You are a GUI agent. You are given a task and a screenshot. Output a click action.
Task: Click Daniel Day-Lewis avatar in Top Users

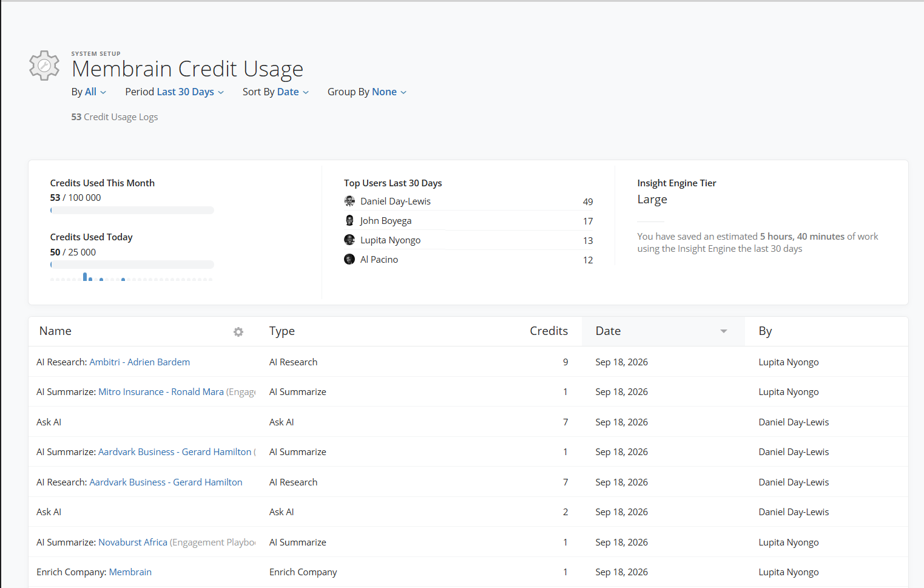349,201
